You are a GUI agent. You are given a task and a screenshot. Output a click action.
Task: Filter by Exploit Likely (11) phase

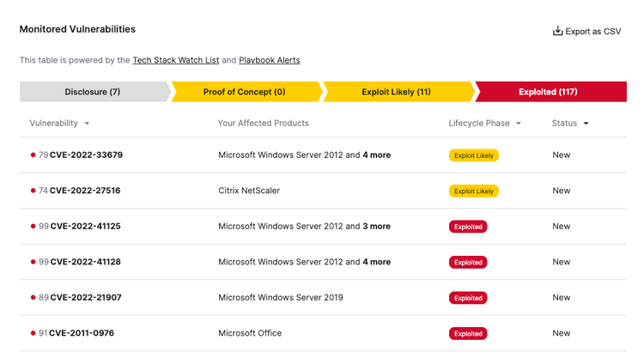396,92
